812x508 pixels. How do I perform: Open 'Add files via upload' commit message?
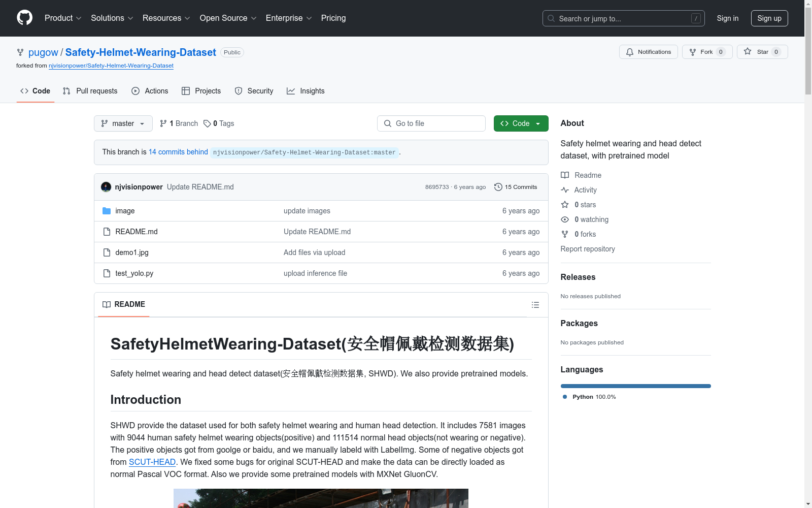coord(315,252)
